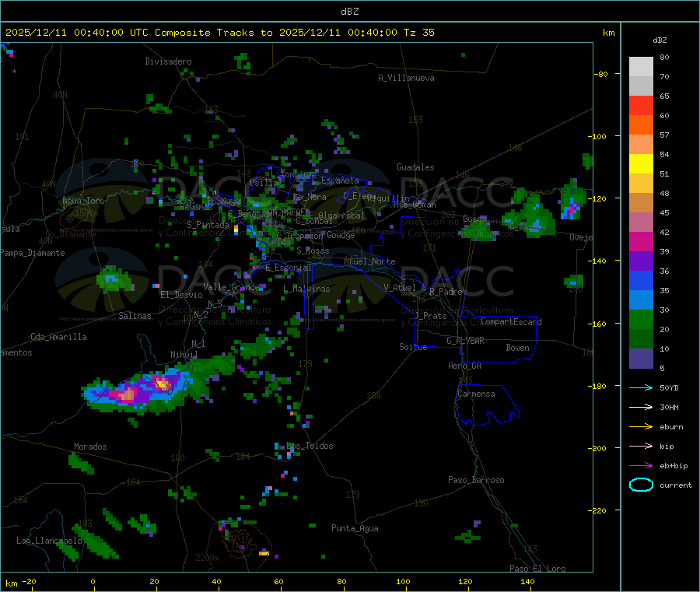Click the 'Los_Toldos' map label

[x=310, y=446]
